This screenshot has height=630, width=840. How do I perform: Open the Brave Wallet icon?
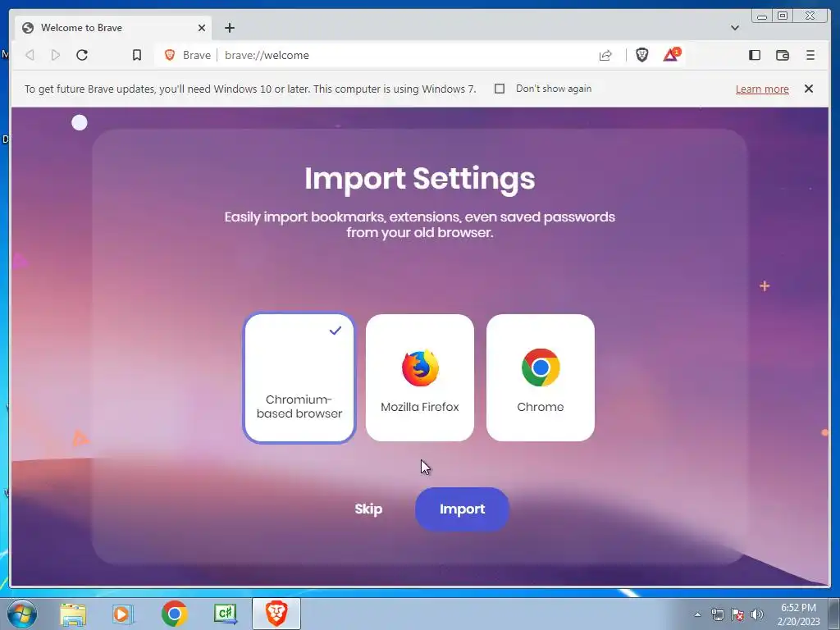point(782,55)
